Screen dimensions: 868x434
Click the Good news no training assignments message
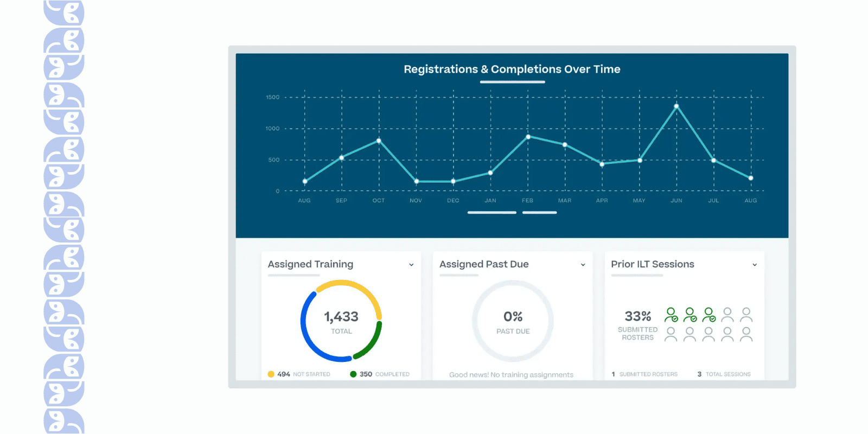[x=511, y=375]
